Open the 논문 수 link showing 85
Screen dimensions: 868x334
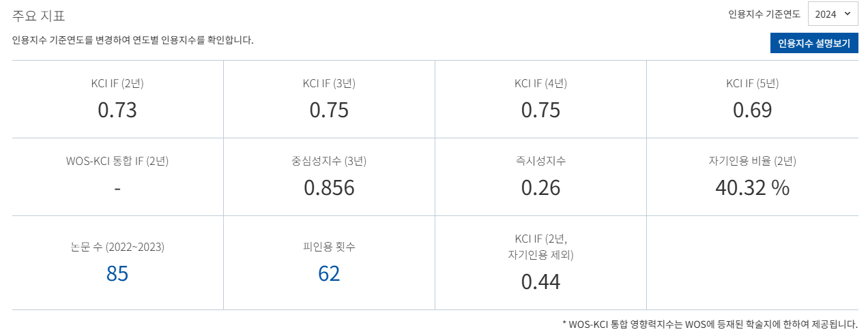coord(117,273)
